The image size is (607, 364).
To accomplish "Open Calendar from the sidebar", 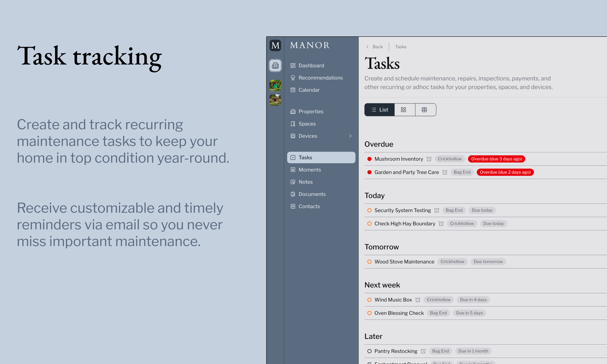I will pyautogui.click(x=309, y=90).
